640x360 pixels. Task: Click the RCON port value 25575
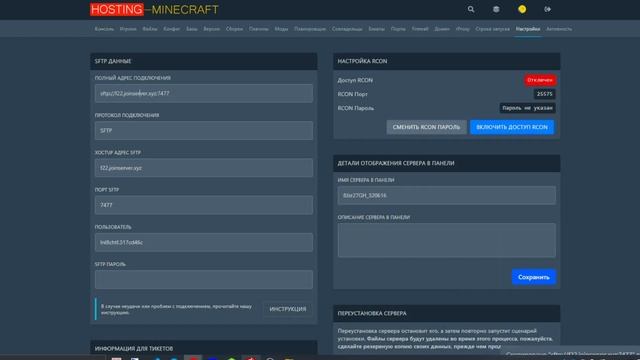pyautogui.click(x=544, y=94)
